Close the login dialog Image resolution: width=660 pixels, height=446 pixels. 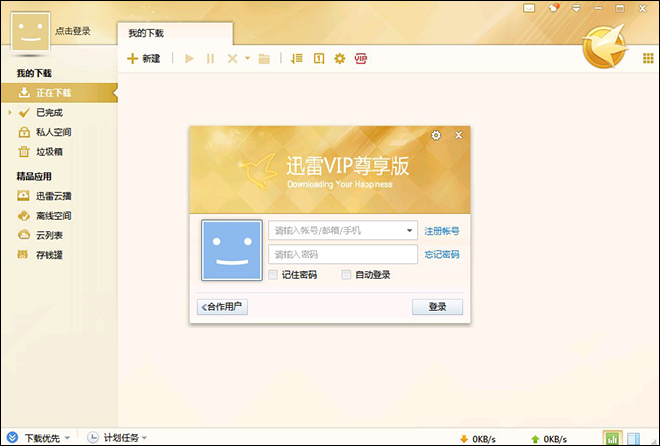pos(458,135)
